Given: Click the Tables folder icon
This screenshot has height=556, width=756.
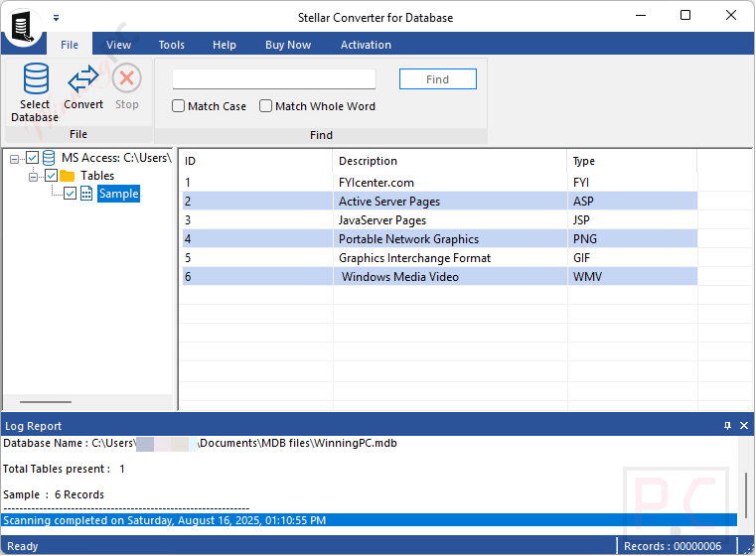Looking at the screenshot, I should (x=67, y=176).
